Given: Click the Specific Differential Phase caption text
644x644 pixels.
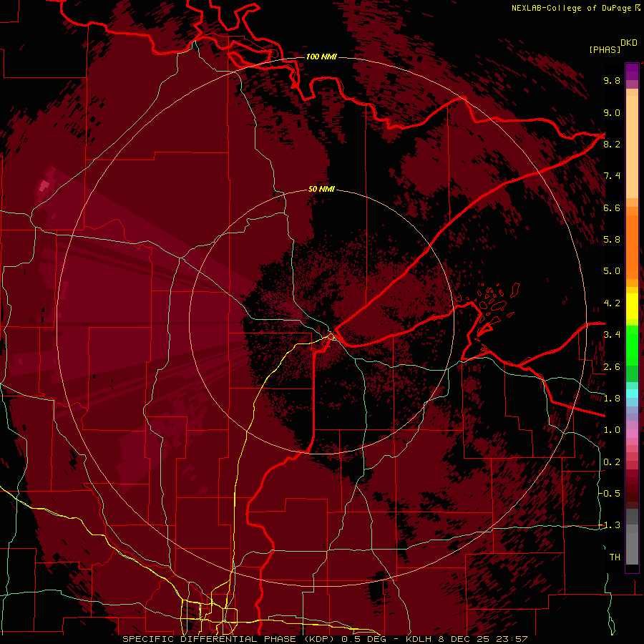Looking at the screenshot, I should tap(325, 639).
